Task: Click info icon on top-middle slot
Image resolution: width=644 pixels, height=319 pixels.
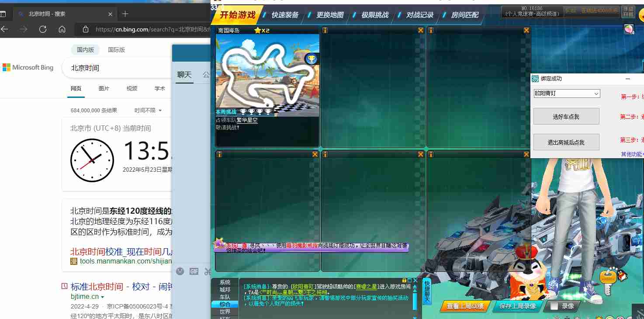Action: (x=325, y=30)
